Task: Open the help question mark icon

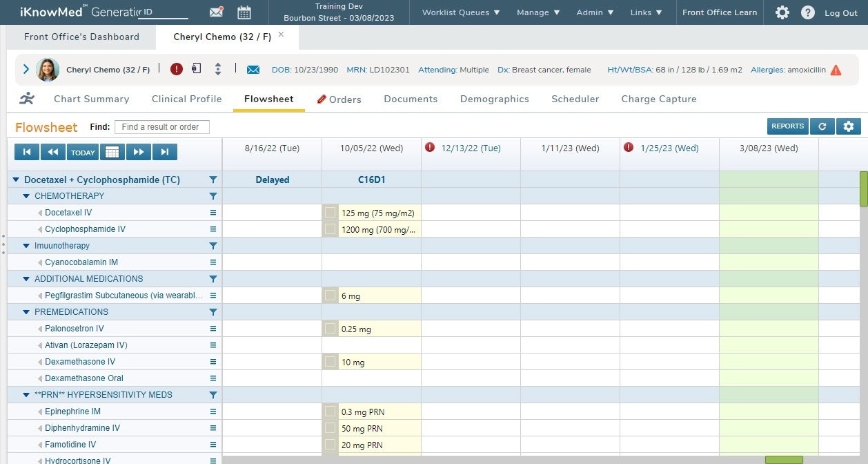Action: 807,12
